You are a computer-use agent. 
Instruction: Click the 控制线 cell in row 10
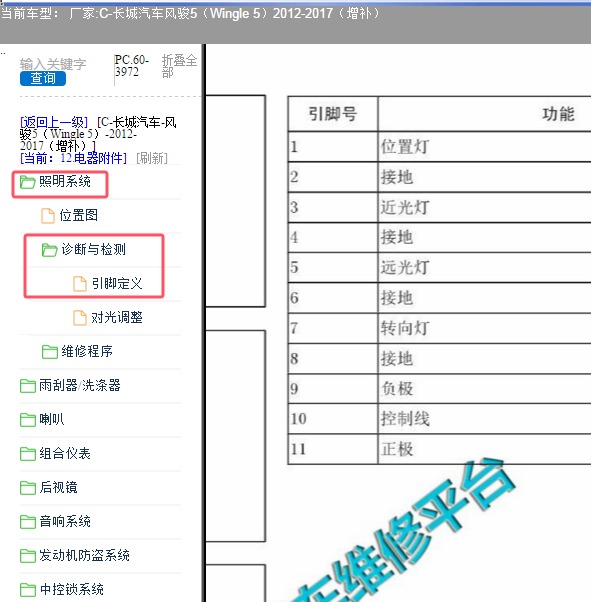[x=485, y=419]
